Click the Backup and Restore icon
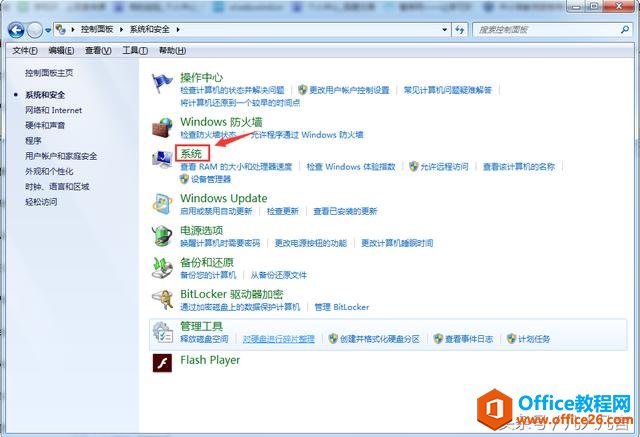640x437 pixels. click(x=162, y=268)
